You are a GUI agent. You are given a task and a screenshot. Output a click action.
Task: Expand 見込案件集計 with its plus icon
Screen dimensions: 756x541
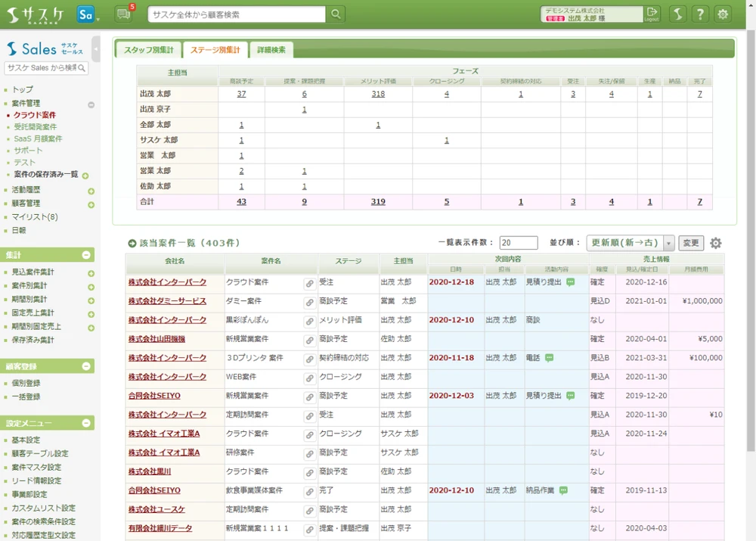click(x=91, y=272)
